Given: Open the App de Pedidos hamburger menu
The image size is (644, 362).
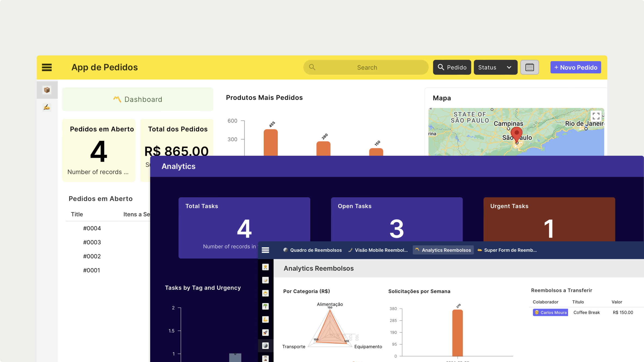Looking at the screenshot, I should (x=47, y=67).
